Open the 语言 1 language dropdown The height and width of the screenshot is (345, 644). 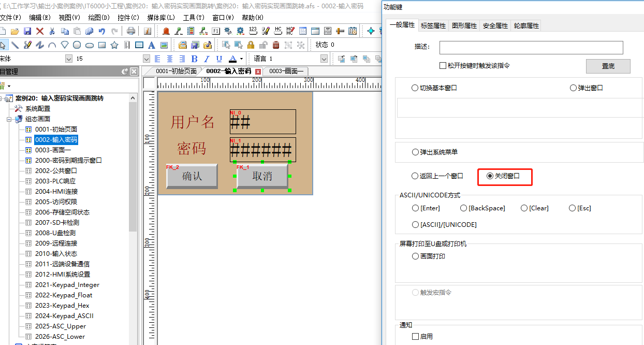click(x=324, y=59)
